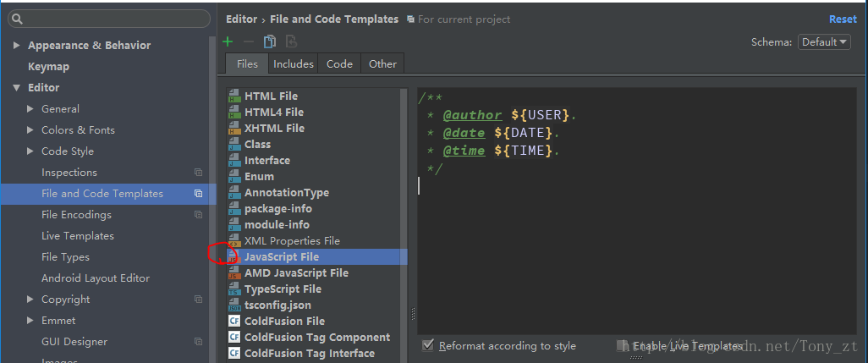
Task: Open Keymap settings
Action: (49, 66)
